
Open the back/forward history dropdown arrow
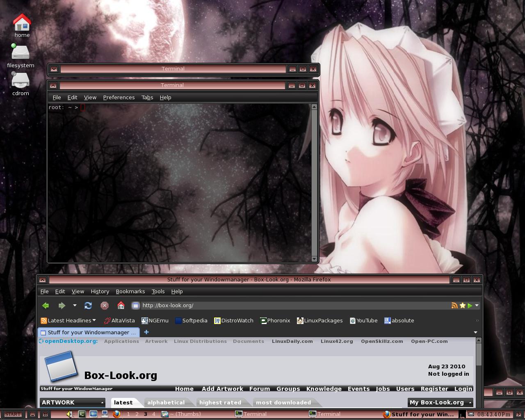pos(75,306)
